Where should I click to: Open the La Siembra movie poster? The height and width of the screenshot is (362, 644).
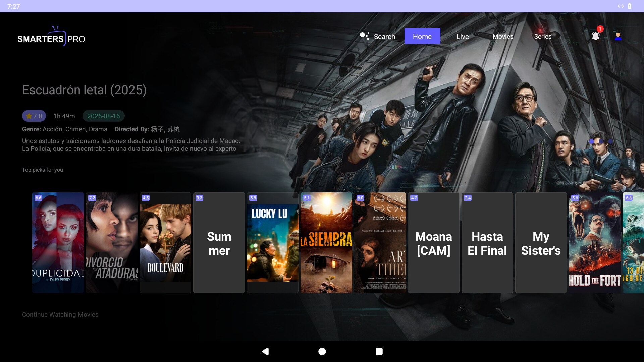[326, 243]
